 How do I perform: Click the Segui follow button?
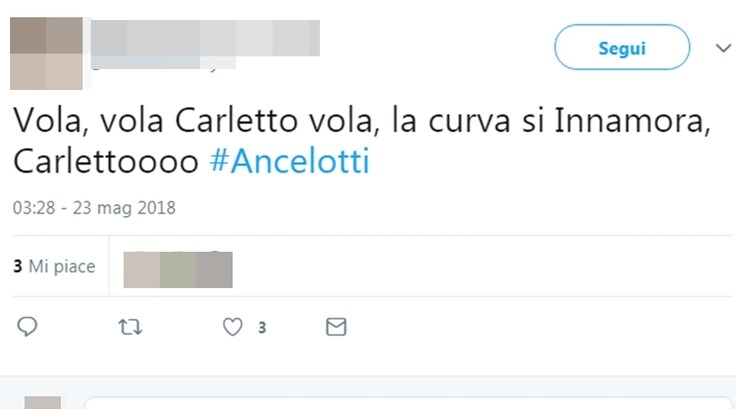point(622,47)
